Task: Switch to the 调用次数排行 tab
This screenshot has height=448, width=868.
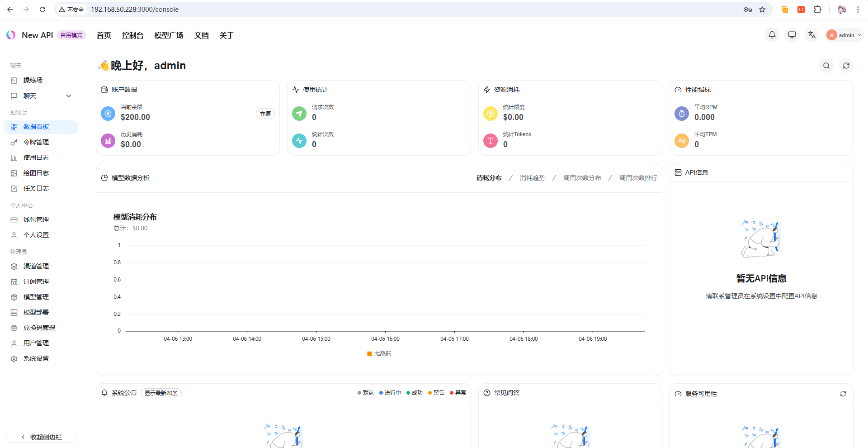Action: (638, 178)
